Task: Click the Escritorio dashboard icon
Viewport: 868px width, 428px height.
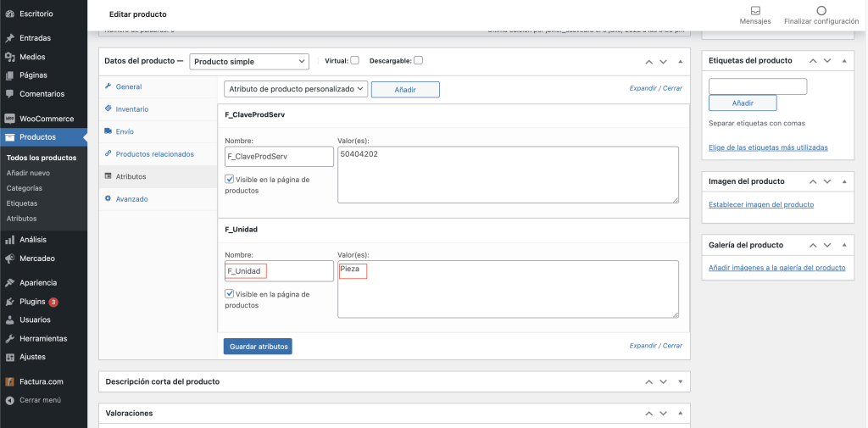Action: click(9, 13)
